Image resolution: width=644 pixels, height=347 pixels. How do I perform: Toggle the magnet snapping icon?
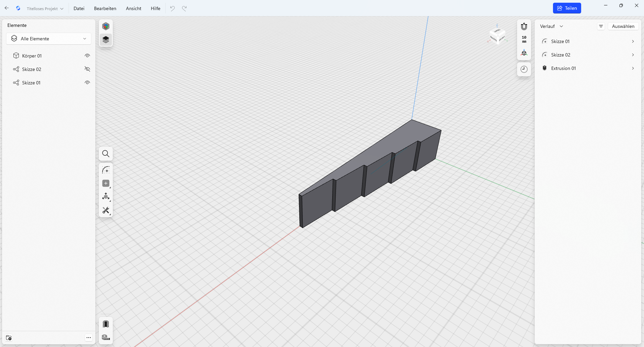(524, 26)
